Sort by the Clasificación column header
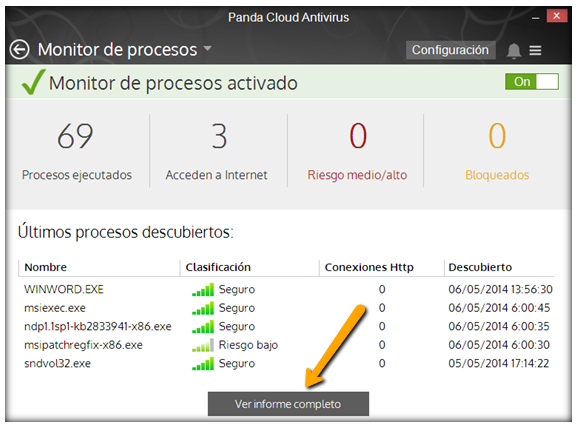576x427 pixels. [x=218, y=267]
